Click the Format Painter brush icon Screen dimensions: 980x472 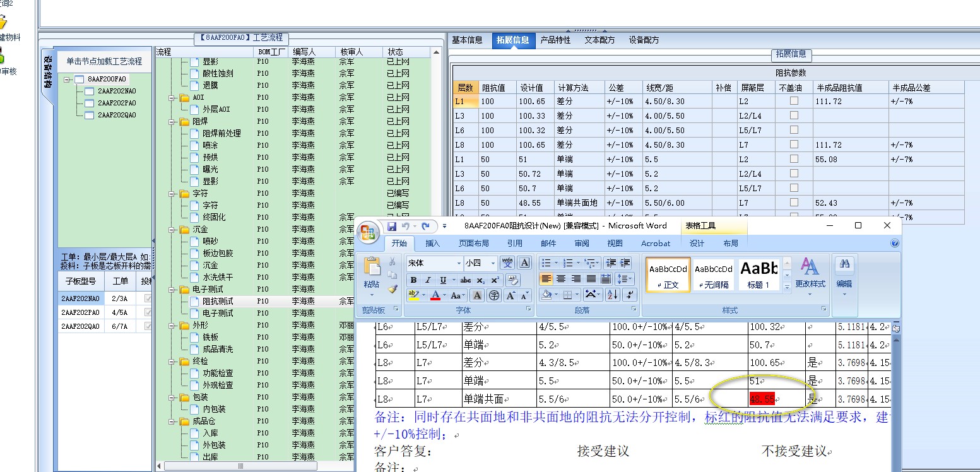click(x=393, y=288)
